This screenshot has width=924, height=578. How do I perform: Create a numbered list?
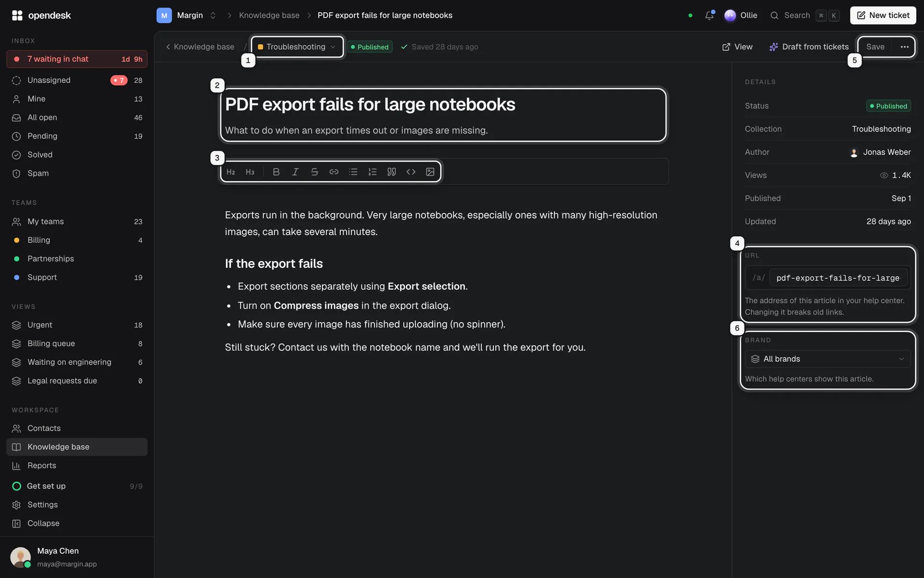372,172
